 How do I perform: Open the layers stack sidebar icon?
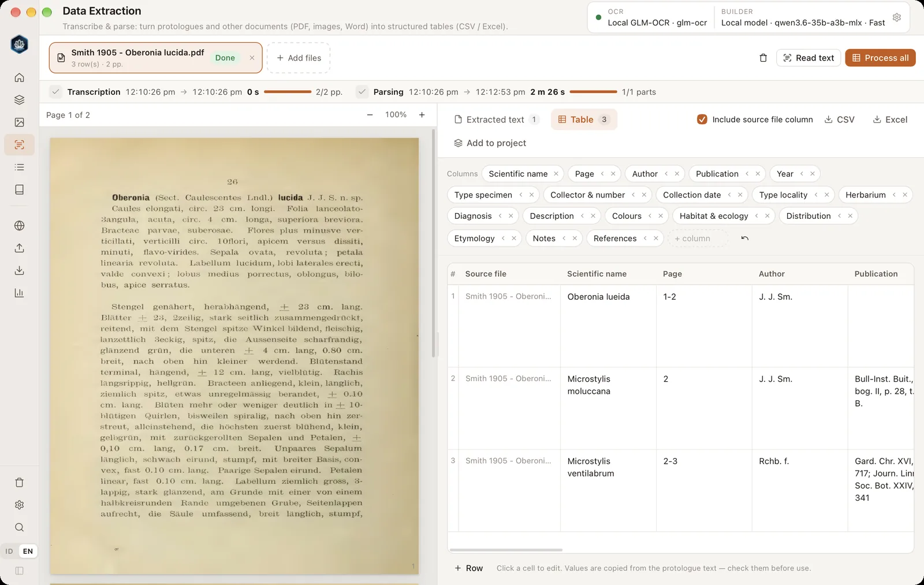(x=19, y=100)
